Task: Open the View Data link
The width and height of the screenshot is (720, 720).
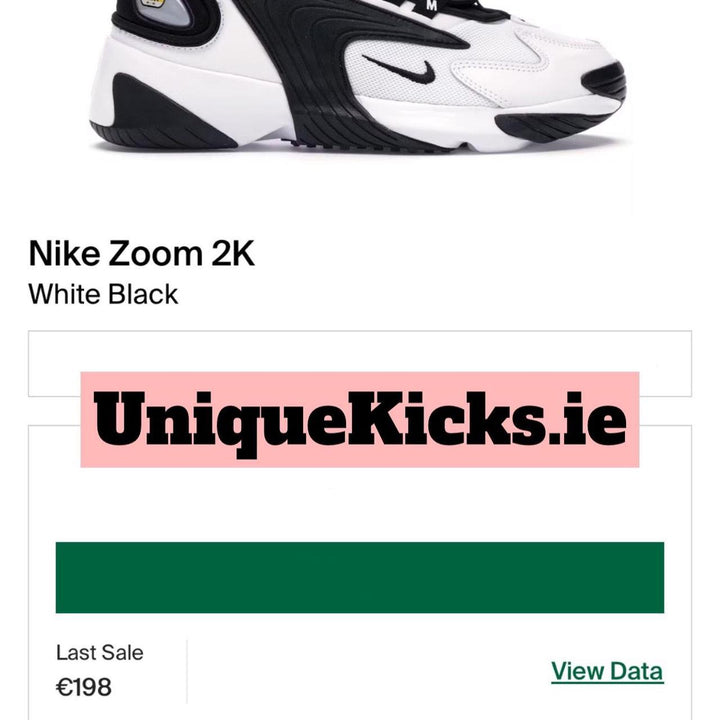Action: 607,671
